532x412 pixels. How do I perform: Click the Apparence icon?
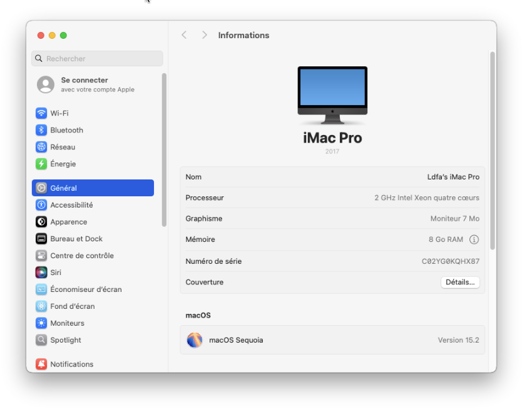pos(41,222)
